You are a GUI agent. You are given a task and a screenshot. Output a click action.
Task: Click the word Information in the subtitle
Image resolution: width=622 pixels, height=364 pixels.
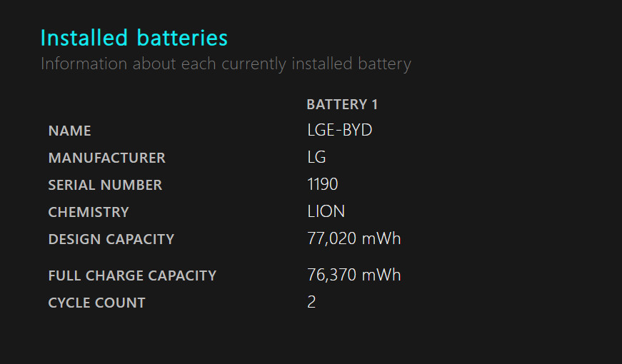84,64
